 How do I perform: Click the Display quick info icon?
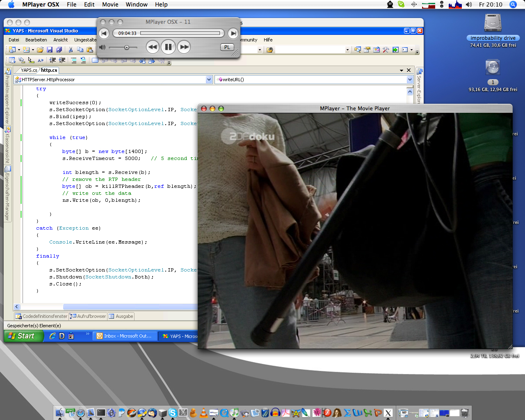[x=31, y=60]
